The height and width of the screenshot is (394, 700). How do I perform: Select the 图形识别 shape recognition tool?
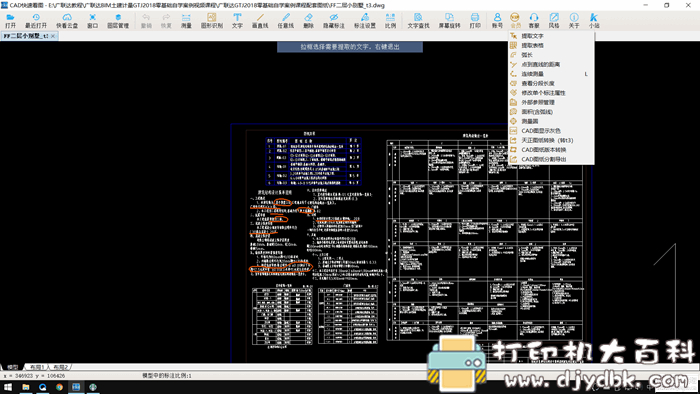[x=212, y=21]
